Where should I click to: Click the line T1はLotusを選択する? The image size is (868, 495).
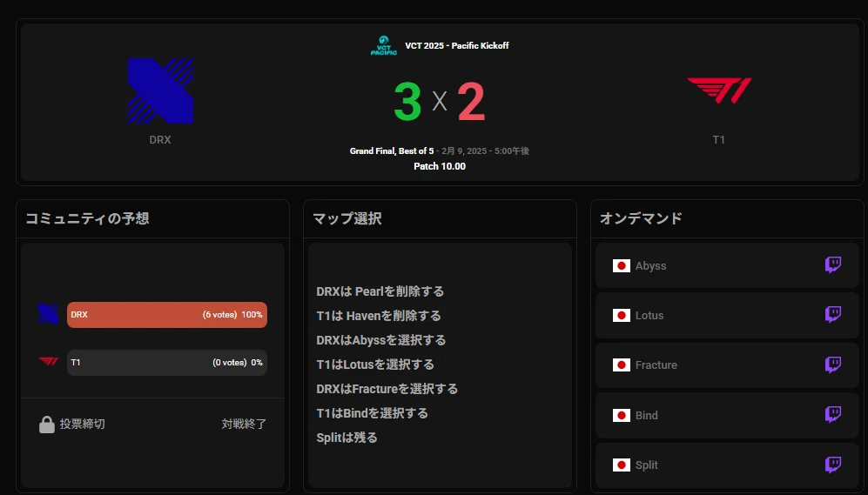[x=374, y=365]
